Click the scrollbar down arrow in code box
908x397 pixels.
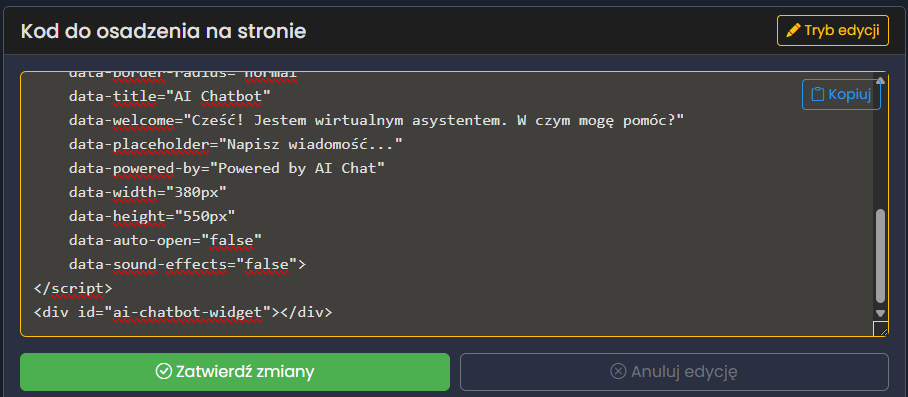(880, 313)
